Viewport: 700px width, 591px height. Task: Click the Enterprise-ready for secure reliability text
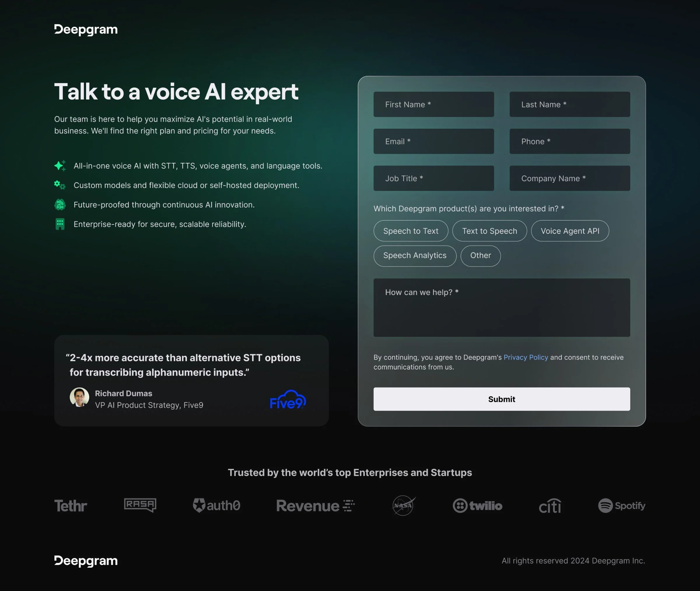160,224
